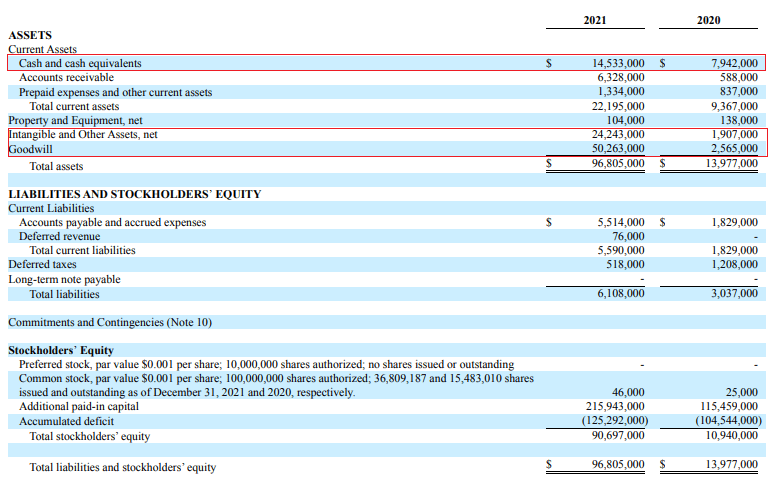
Task: Click the 2020 column header
Action: 709,20
